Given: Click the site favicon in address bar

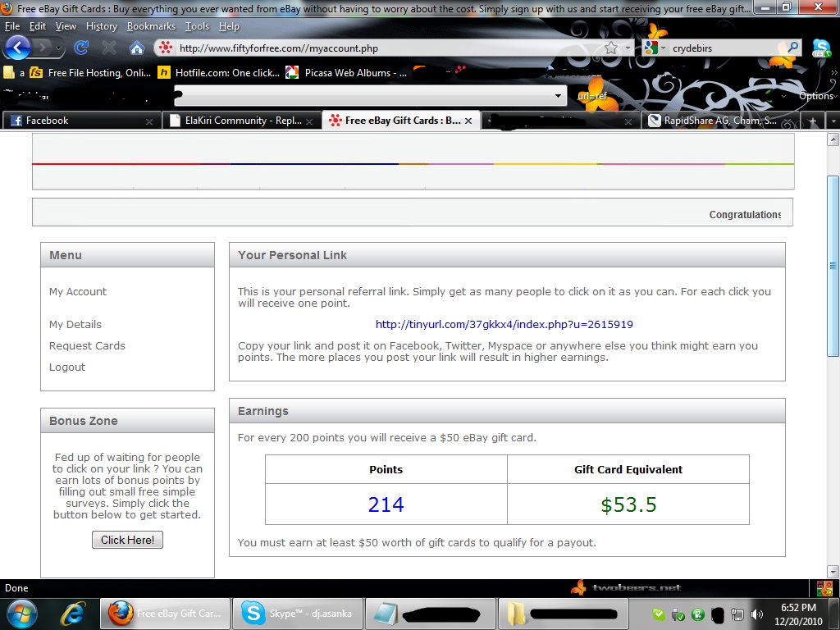Looking at the screenshot, I should pos(166,48).
